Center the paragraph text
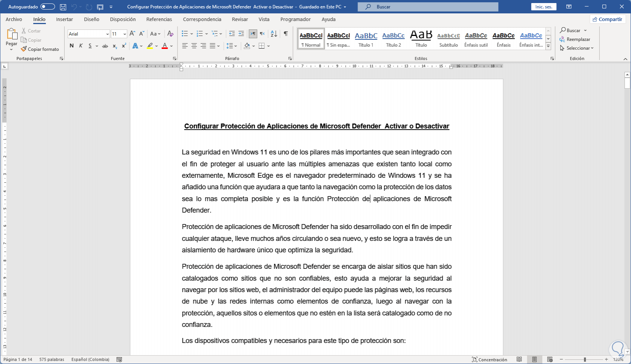Screen dimensions: 631x364 (194, 46)
